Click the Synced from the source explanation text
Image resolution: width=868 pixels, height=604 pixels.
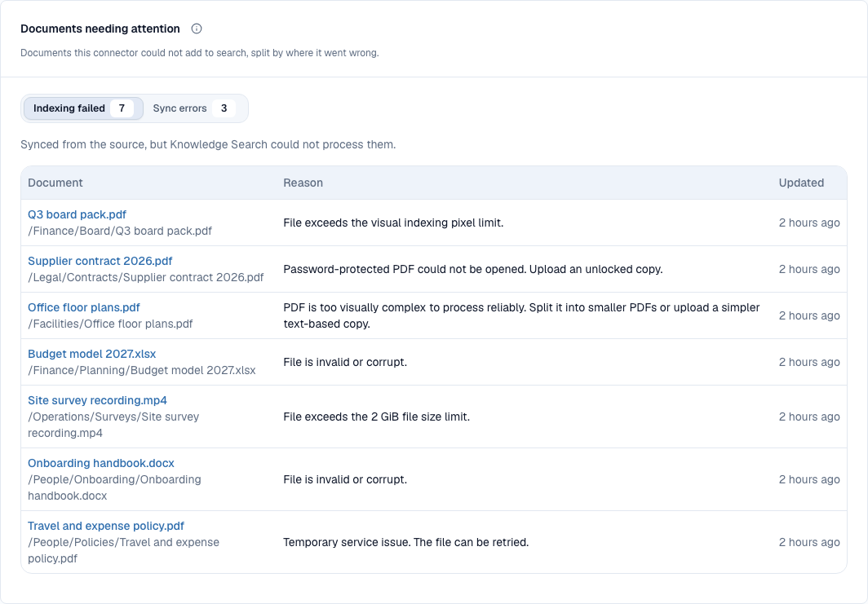point(208,145)
